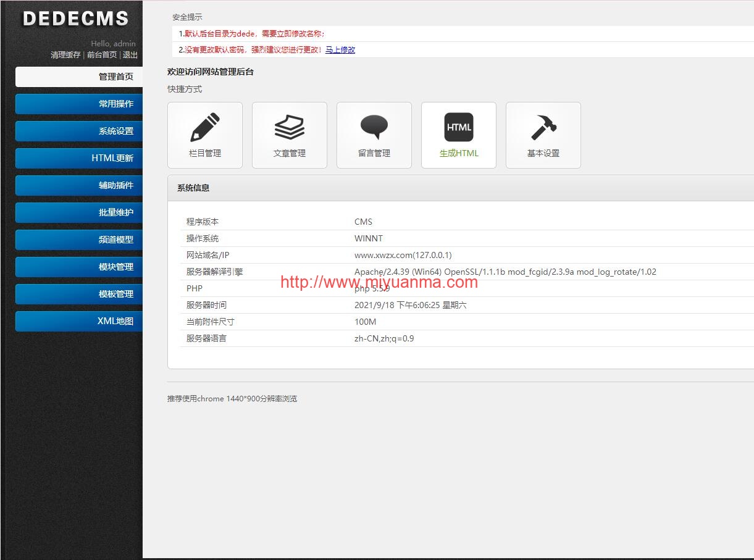Image resolution: width=754 pixels, height=560 pixels.
Task: Open the 前台首页 link
Action: (x=102, y=55)
